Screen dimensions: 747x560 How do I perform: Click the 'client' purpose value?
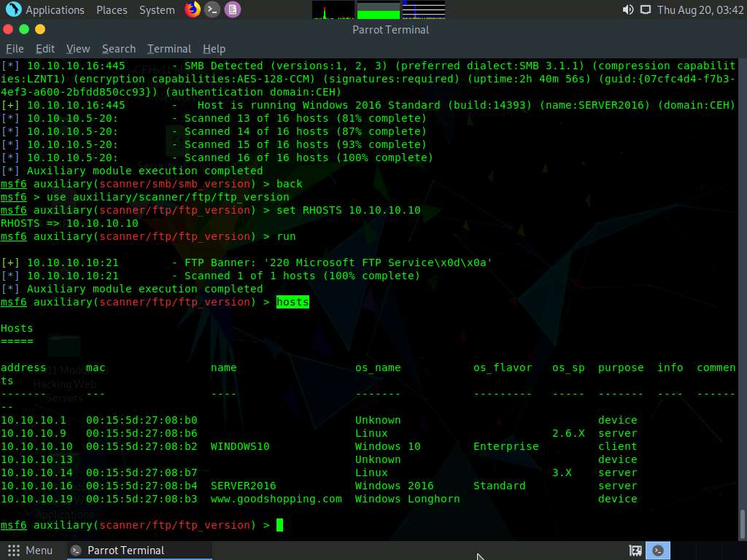(x=617, y=446)
